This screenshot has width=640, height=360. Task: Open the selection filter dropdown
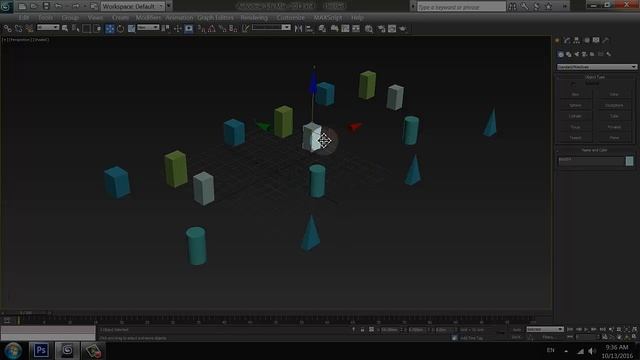(48, 27)
